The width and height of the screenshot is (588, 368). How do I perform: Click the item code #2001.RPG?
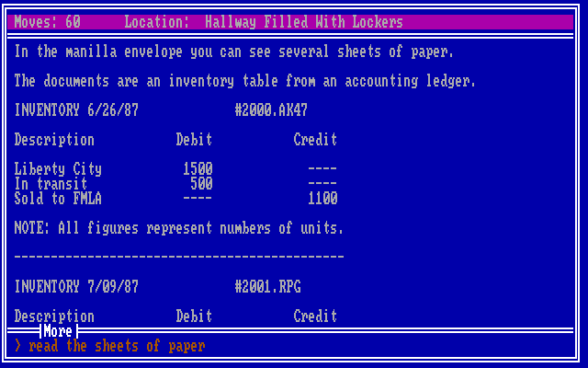click(x=267, y=287)
